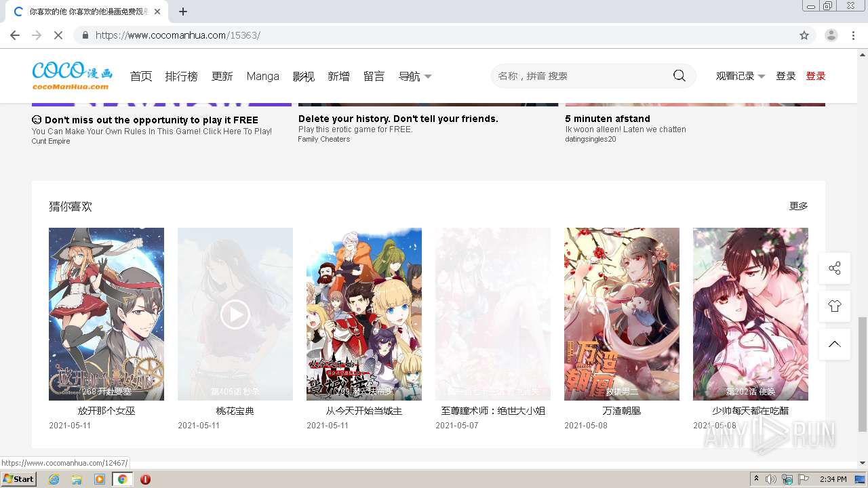
Task: Click the browser forward arrow
Action: (x=37, y=35)
